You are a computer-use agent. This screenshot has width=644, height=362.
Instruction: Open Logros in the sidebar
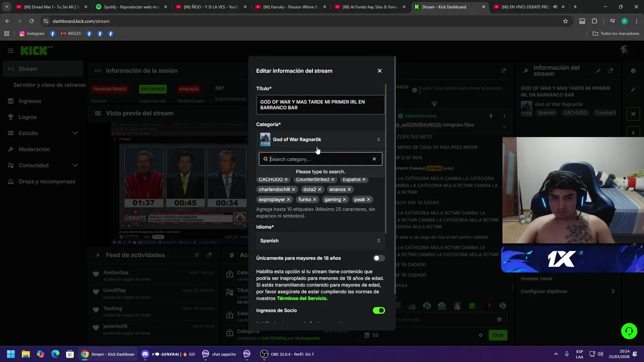pos(42,117)
